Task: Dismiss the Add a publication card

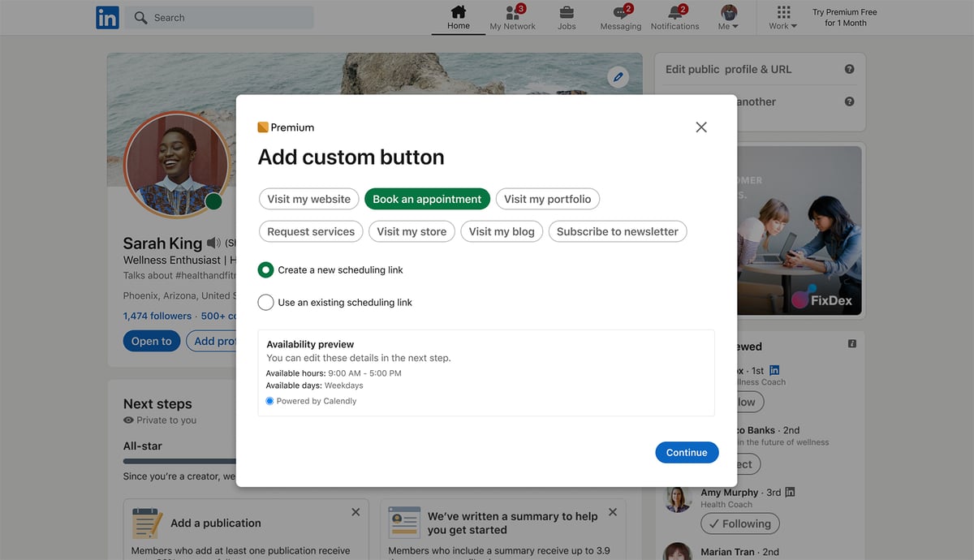Action: coord(356,512)
